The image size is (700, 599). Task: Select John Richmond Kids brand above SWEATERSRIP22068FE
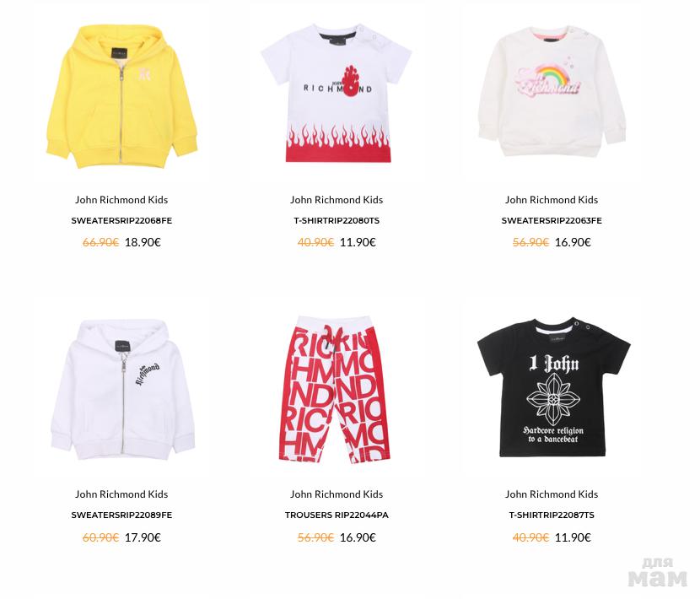pyautogui.click(x=121, y=200)
